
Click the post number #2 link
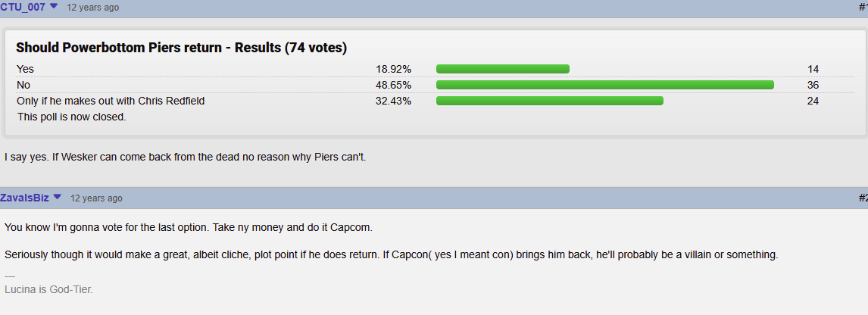pos(863,198)
